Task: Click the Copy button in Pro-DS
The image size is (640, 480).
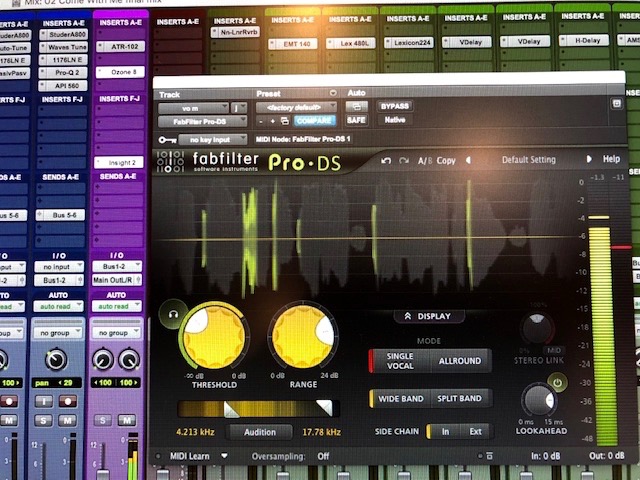Action: tap(446, 160)
